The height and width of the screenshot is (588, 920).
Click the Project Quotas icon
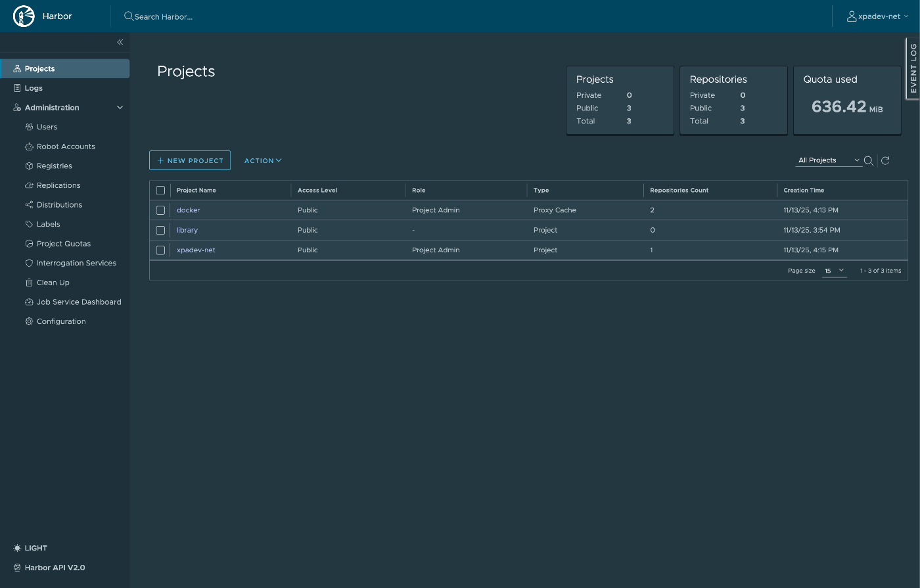29,244
